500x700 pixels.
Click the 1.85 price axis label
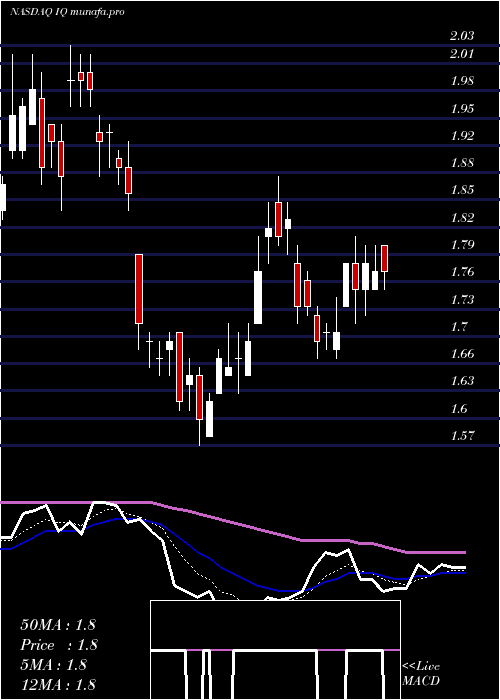click(462, 190)
